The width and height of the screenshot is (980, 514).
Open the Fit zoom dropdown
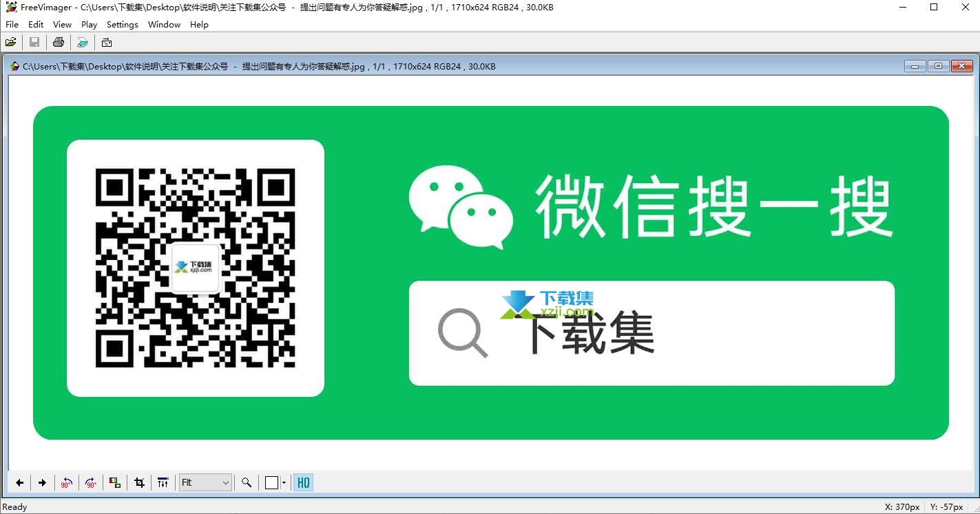point(205,482)
